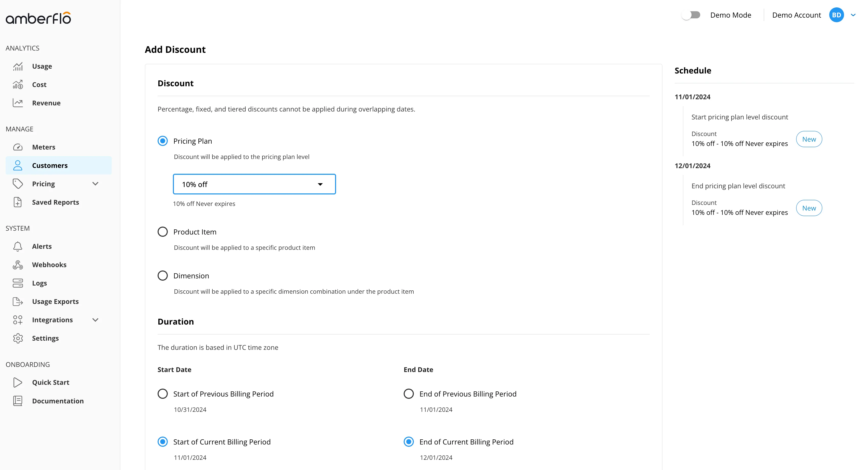Open the Usage analytics chart icon

click(18, 66)
